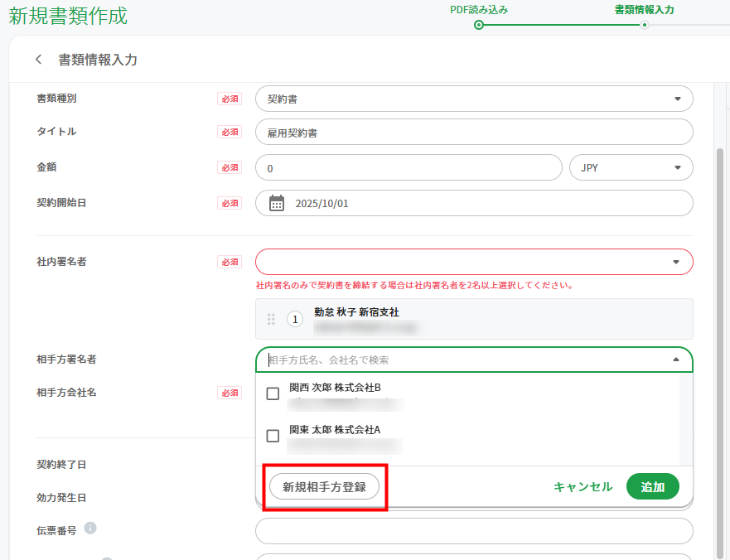730x560 pixels.
Task: Check the box for 関東 太郎 株式会社A
Action: [273, 437]
